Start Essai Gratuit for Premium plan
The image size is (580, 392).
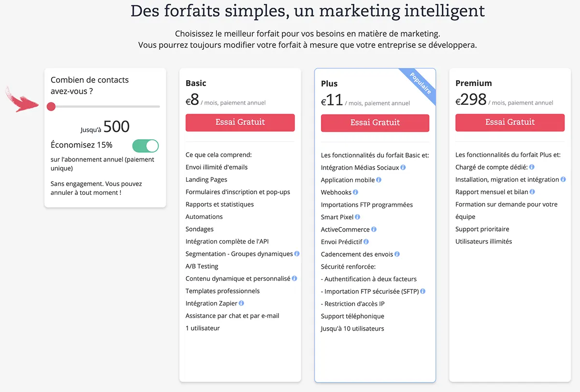(x=510, y=122)
